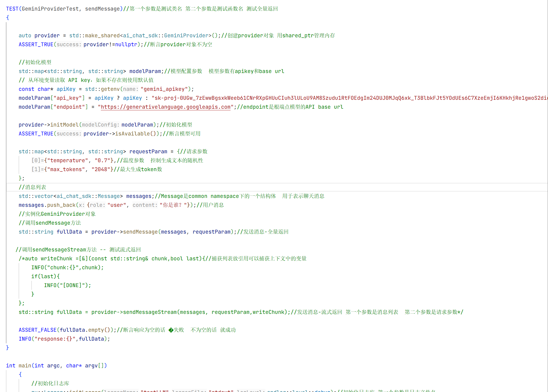Click the ASSERT_FALSE macro
The height and width of the screenshot is (392, 548).
pyautogui.click(x=38, y=330)
